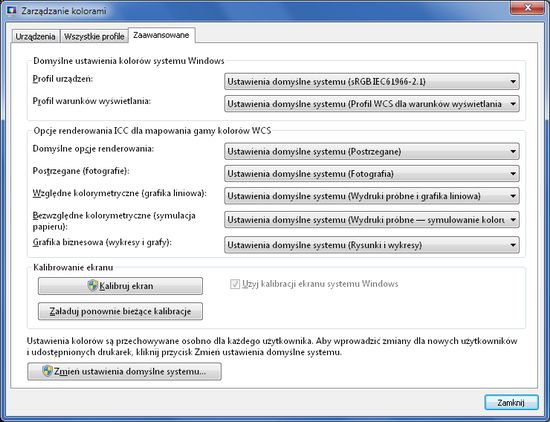Open the Profil urządzeń dropdown

pyautogui.click(x=372, y=81)
